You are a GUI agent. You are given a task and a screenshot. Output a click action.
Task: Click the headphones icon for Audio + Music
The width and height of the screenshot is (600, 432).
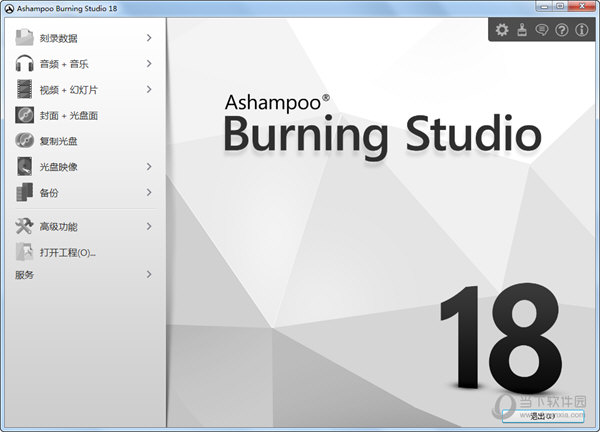[25, 64]
